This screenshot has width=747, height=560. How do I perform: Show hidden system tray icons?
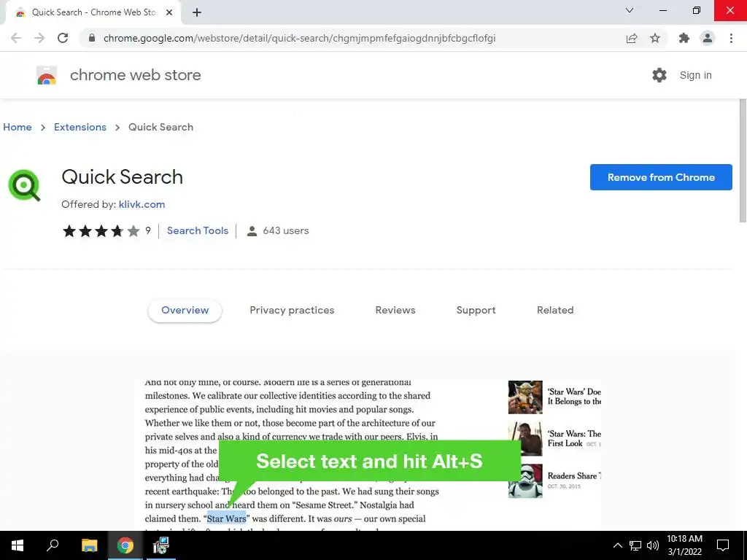617,545
